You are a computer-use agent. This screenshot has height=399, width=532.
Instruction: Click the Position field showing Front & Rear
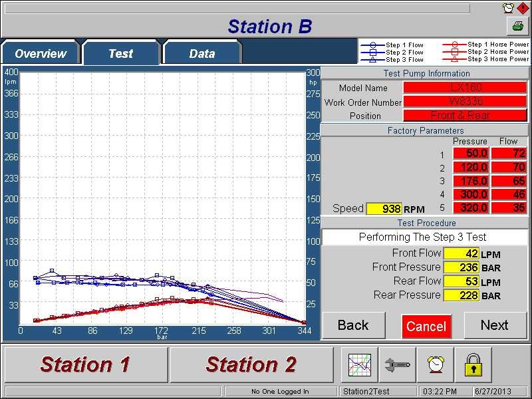coord(465,115)
